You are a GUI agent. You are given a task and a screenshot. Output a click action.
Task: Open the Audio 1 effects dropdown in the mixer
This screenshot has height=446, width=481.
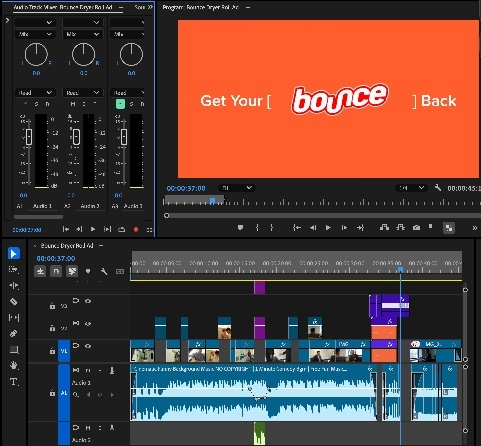point(35,22)
